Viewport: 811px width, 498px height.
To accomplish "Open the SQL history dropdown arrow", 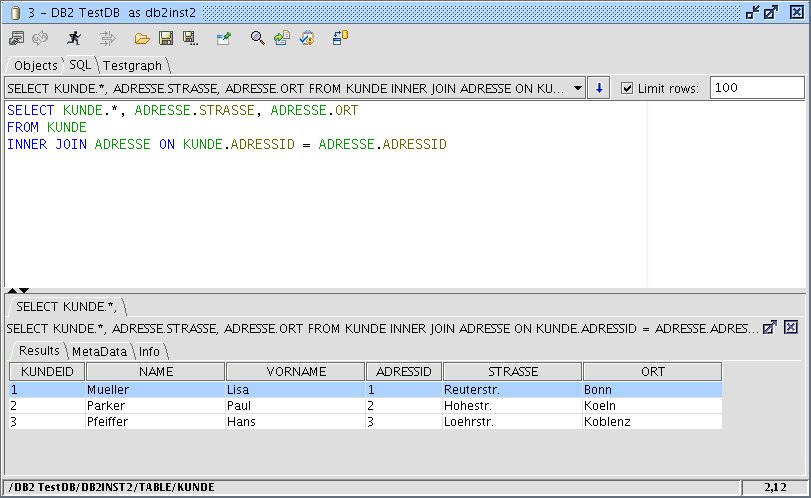I will coord(578,88).
